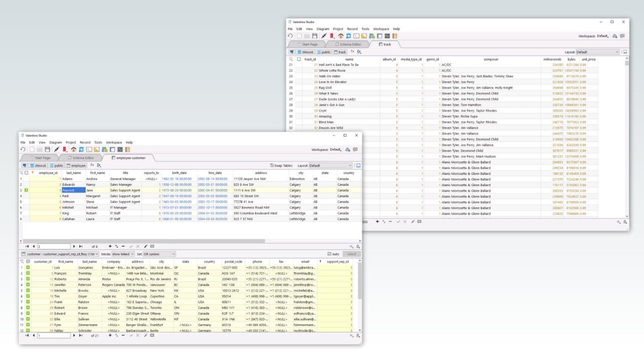Click the chinook database button in the track window
This screenshot has width=644, height=362.
point(305,52)
